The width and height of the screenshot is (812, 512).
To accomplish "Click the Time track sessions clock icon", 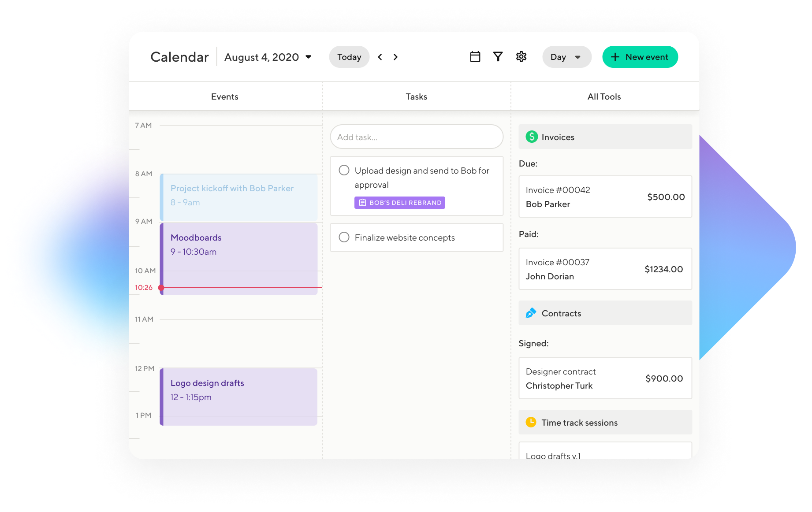I will pos(531,423).
